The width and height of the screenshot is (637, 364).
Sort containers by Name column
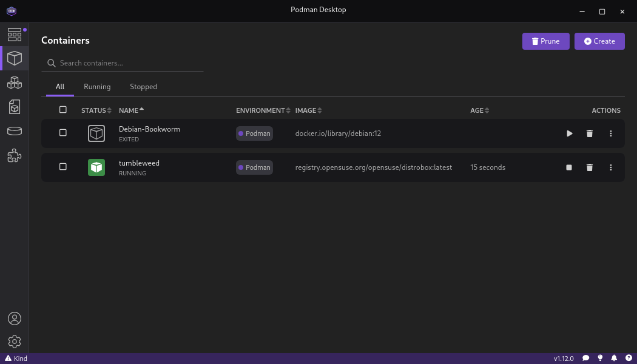[x=131, y=110]
